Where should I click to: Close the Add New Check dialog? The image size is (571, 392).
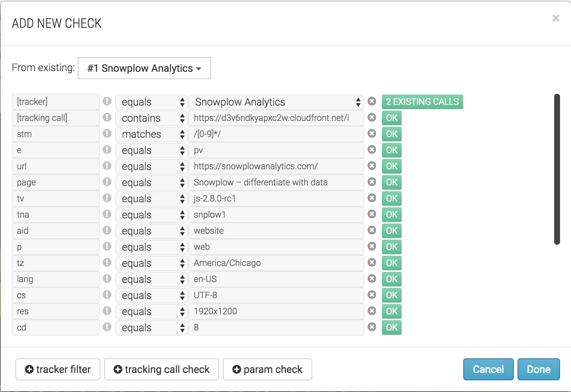[556, 18]
